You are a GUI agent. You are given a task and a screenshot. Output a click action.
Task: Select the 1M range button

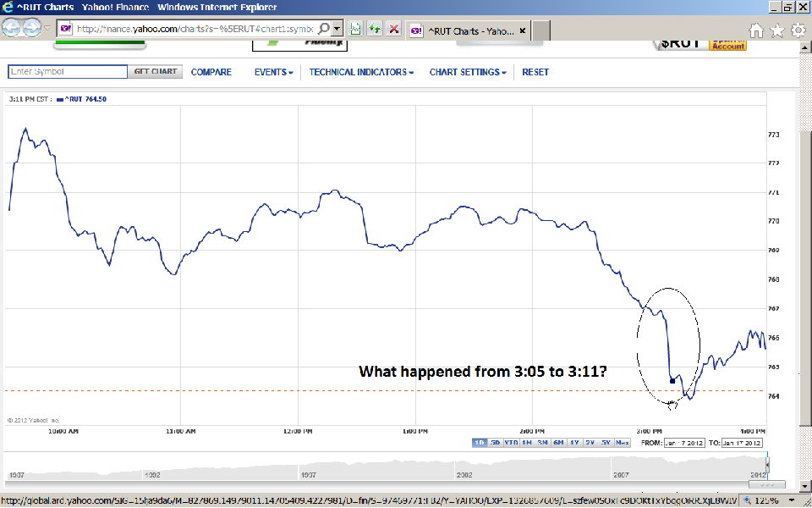tap(527, 443)
